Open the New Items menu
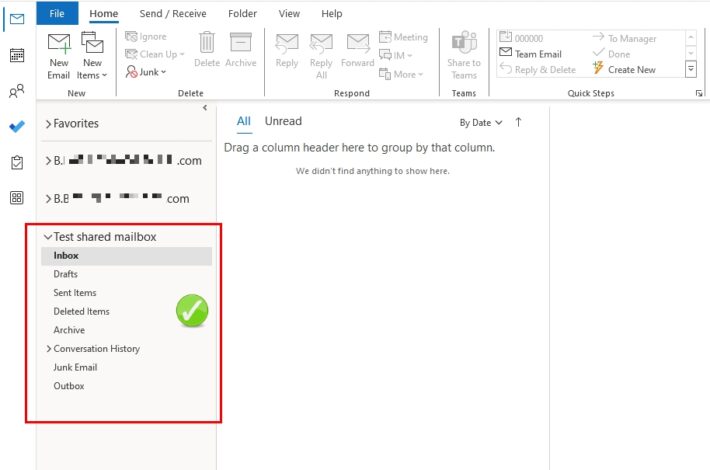Screen dimensions: 710x470 point(92,56)
